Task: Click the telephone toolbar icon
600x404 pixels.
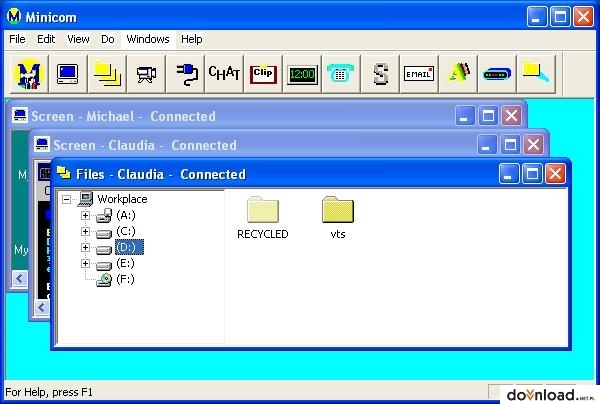Action: (341, 74)
